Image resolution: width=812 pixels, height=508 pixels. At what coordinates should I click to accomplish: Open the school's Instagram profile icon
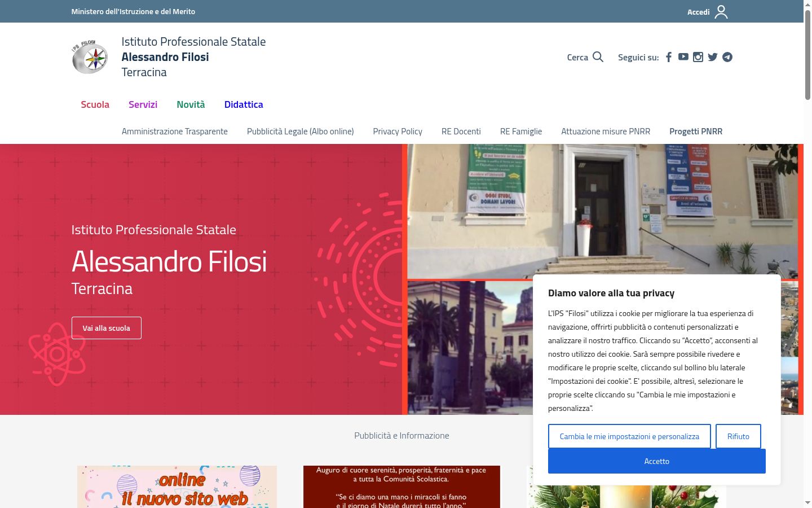pos(698,57)
